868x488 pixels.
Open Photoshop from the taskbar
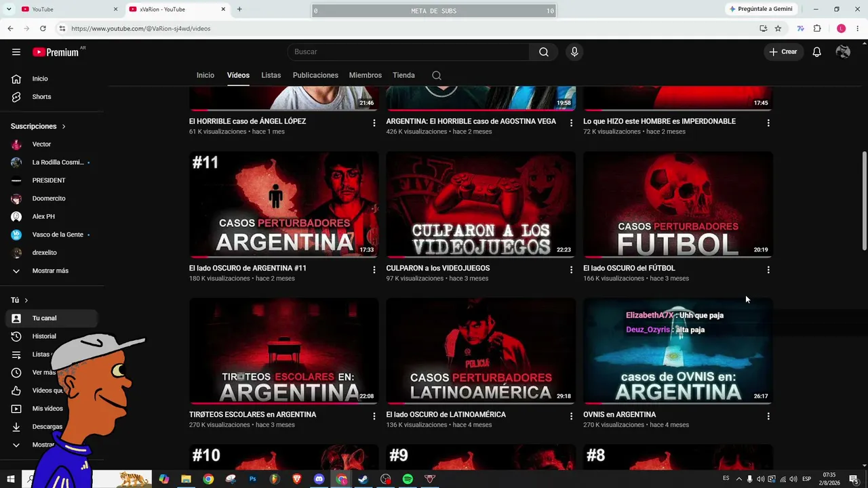click(252, 479)
